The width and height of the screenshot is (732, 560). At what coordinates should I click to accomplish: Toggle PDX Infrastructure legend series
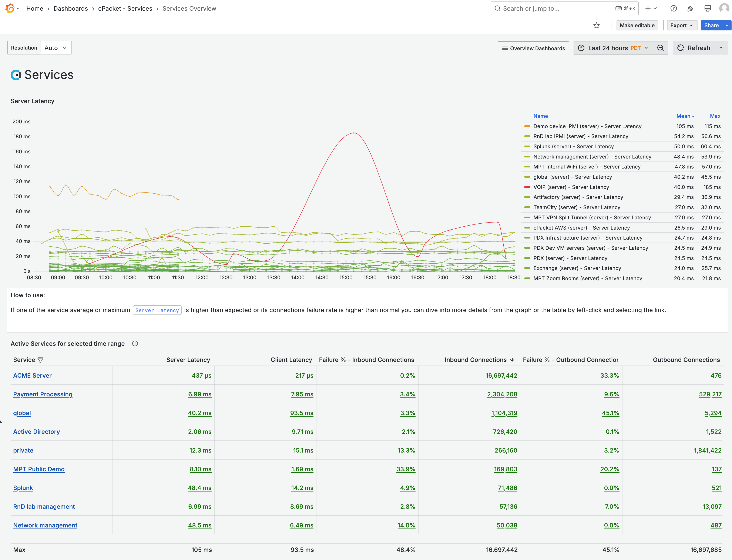[x=588, y=238]
